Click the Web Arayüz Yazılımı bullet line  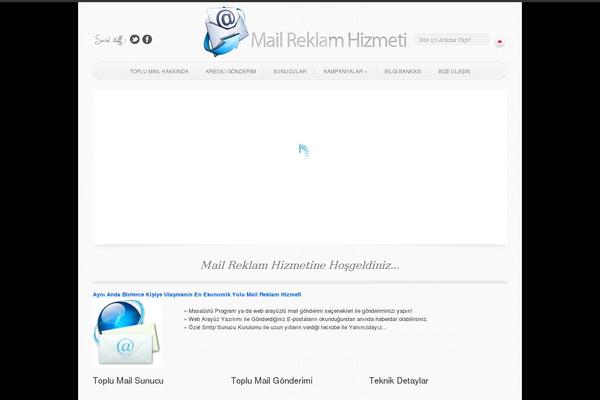click(x=306, y=319)
